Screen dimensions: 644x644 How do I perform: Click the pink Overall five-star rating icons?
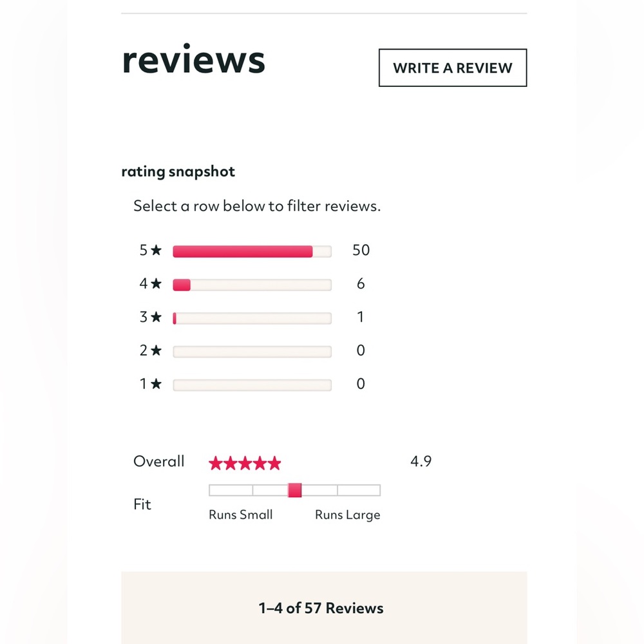tap(245, 463)
